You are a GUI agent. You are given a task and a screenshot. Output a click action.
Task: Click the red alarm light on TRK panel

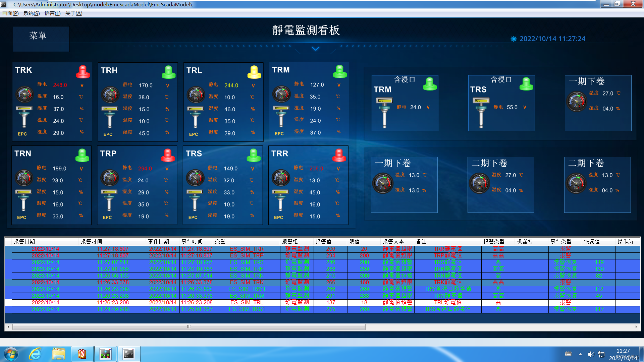83,72
